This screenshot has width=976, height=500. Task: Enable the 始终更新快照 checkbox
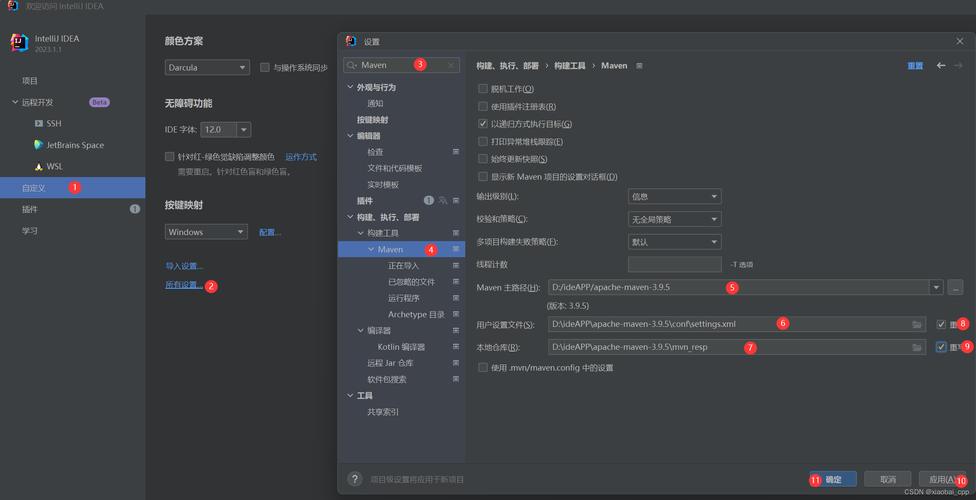(482, 159)
